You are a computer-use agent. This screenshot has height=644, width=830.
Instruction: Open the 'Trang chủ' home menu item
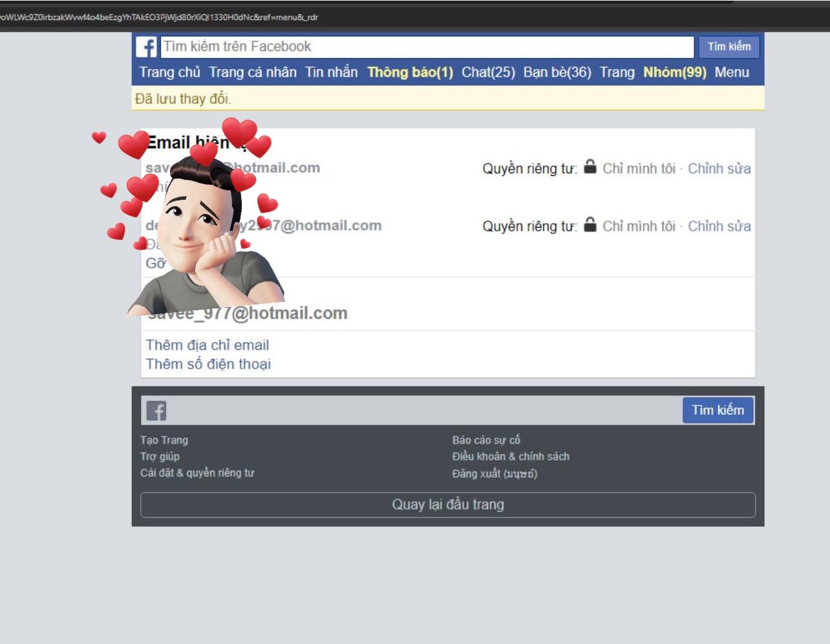point(170,72)
